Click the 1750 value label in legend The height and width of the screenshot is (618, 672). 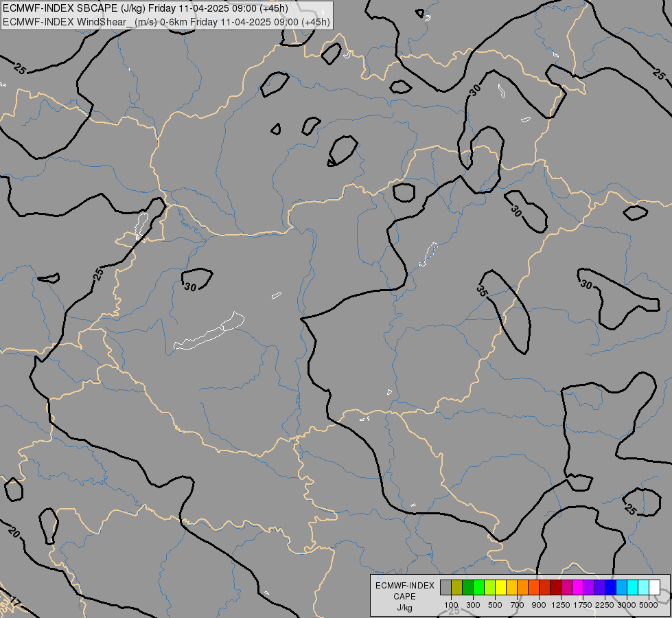[583, 605]
